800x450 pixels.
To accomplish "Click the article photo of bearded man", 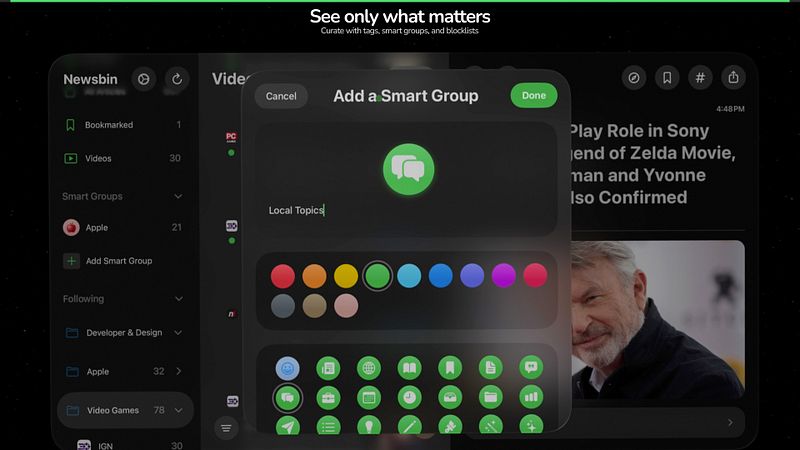I will 658,319.
